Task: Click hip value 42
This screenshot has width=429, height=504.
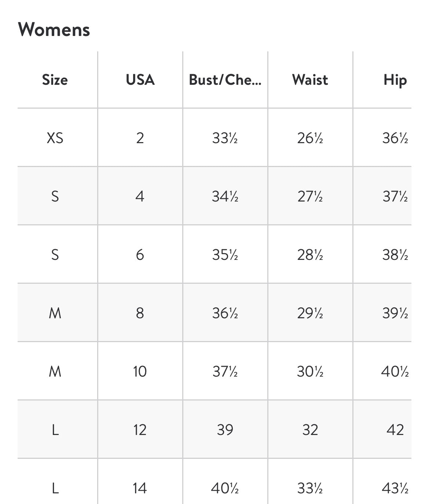Action: [395, 430]
